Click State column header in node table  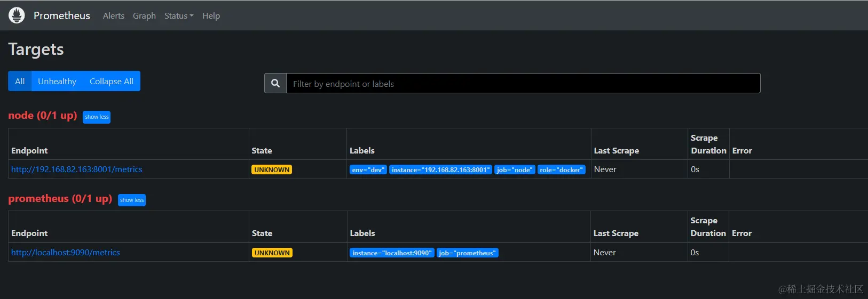click(262, 150)
